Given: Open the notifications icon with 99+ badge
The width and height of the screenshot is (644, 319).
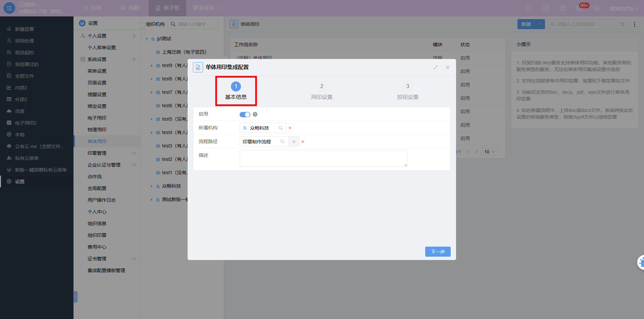Looking at the screenshot, I should click(580, 8).
